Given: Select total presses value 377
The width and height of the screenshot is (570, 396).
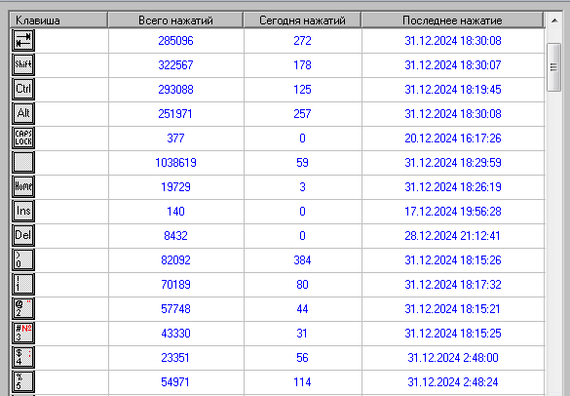Looking at the screenshot, I should [x=176, y=138].
